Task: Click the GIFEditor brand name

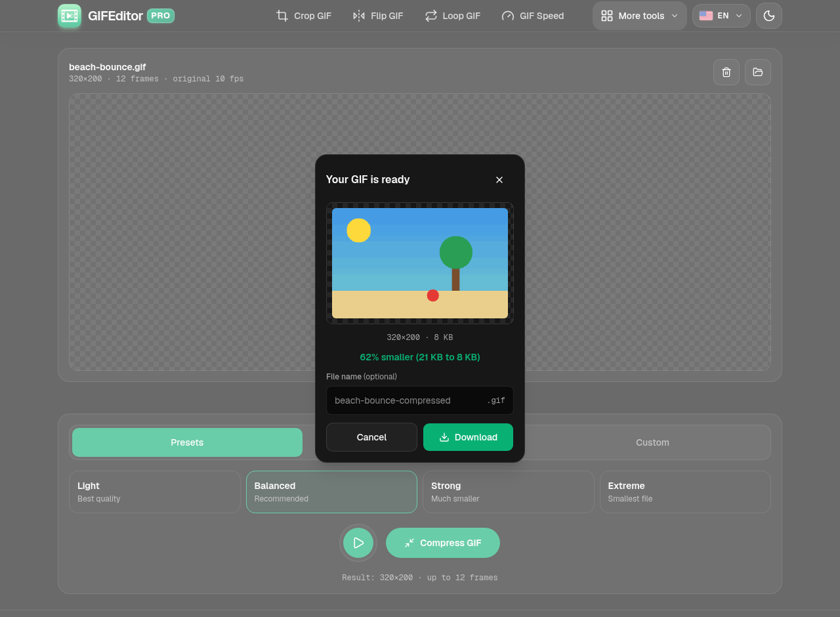Action: 115,16
